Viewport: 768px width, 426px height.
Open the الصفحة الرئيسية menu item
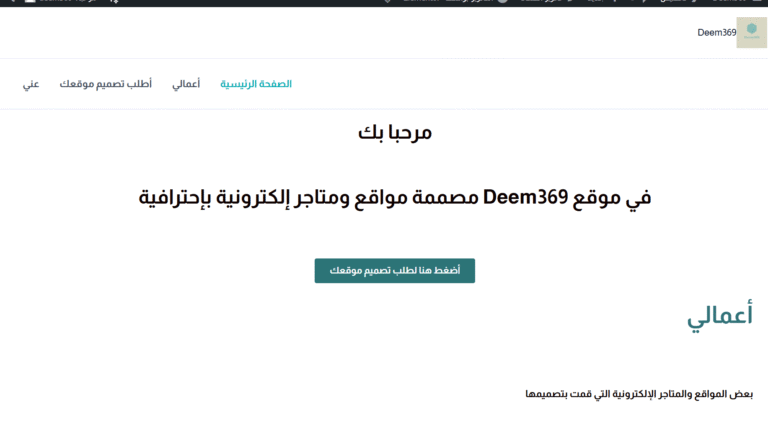[256, 84]
